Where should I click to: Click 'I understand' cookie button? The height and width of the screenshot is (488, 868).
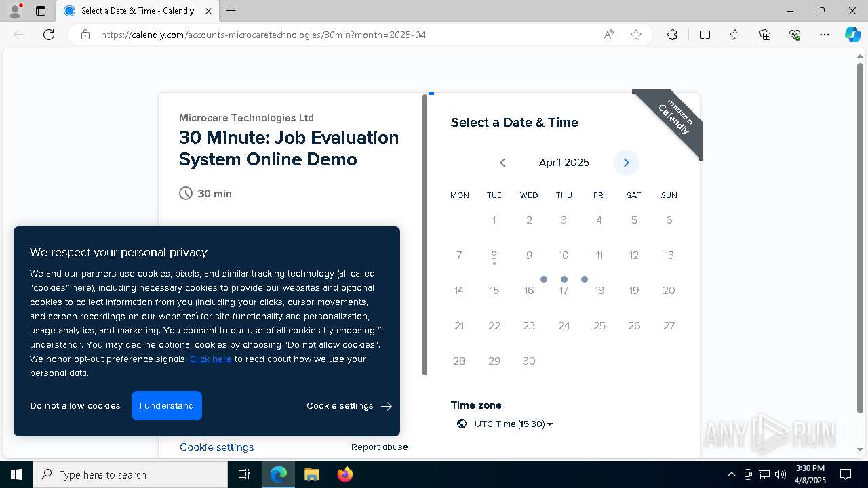point(167,405)
